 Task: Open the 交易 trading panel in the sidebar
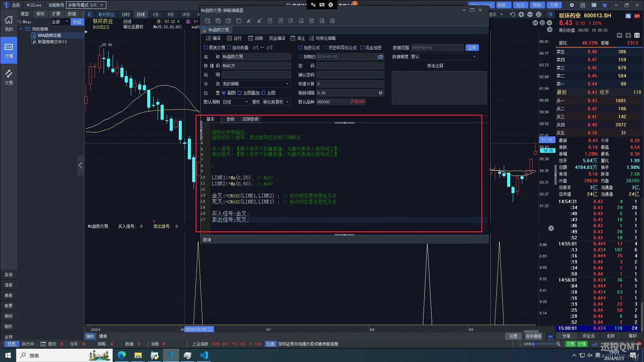point(9,77)
